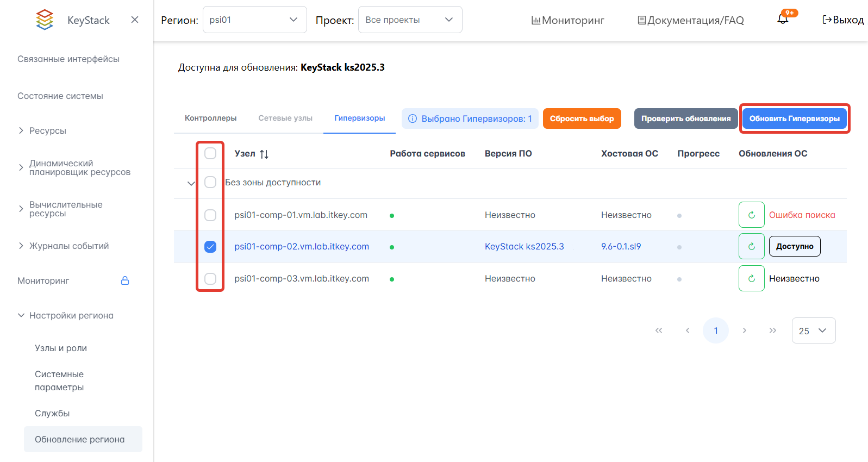Switch to the Контроллеры tab
Screen dimensions: 868x462
tap(210, 118)
